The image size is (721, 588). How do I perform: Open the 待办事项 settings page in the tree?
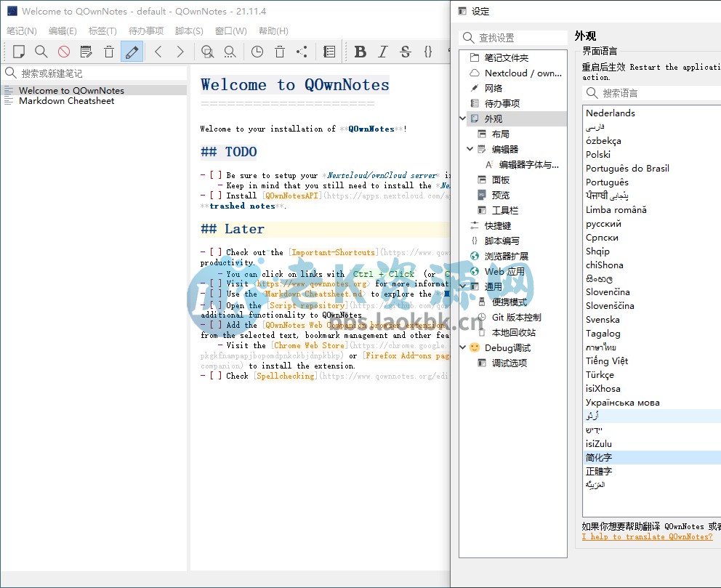[x=502, y=103]
